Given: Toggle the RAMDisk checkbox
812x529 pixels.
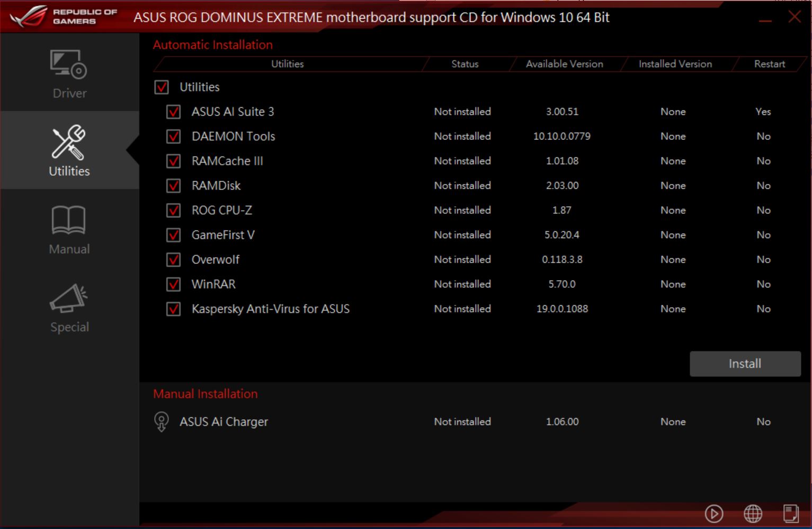Looking at the screenshot, I should coord(173,186).
